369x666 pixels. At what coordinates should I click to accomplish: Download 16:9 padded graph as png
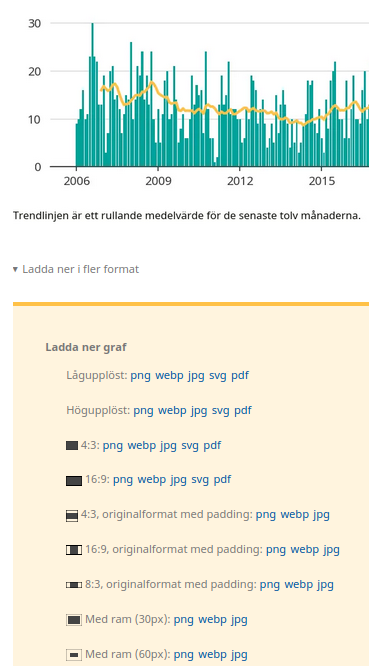[276, 550]
